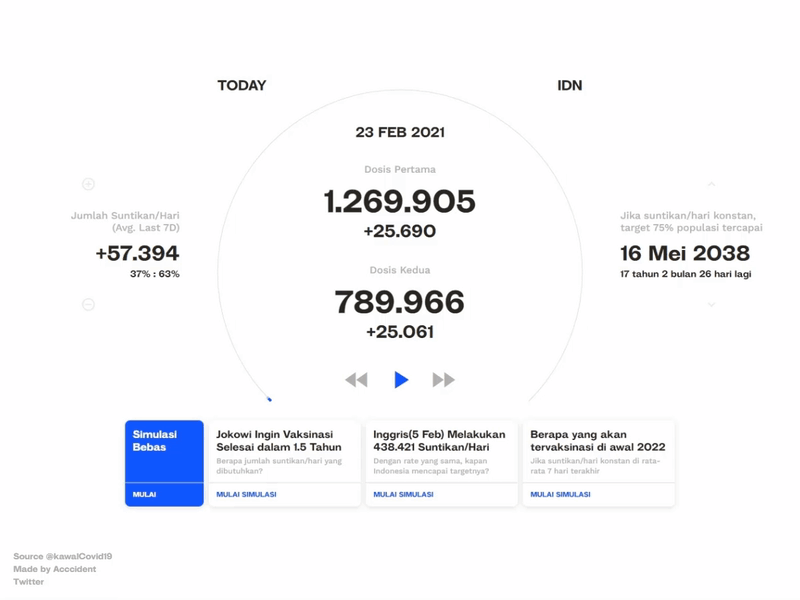800x600 pixels.
Task: Click the 23 FEB 2021 date display
Action: click(x=400, y=130)
